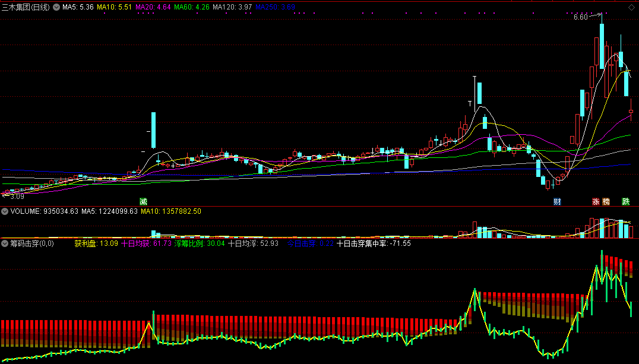This screenshot has width=639, height=364.
Task: Click the MA250: 3.69 label
Action: pos(275,7)
